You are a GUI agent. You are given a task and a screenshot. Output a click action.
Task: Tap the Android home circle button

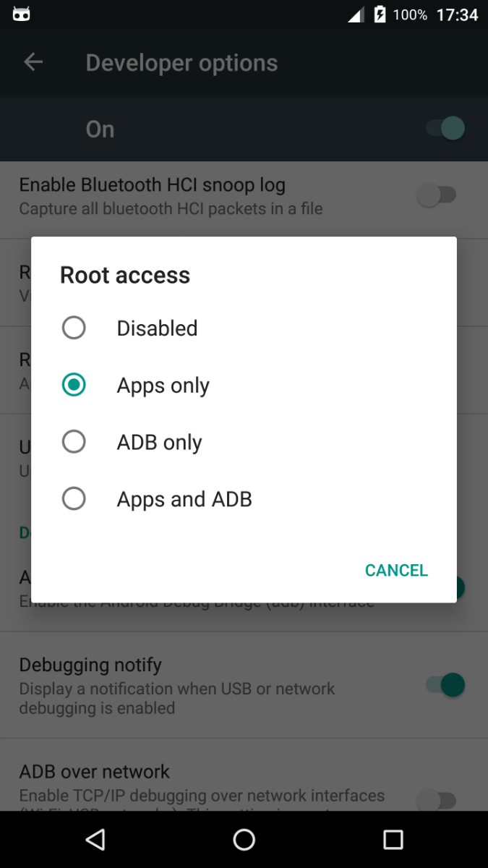(x=244, y=839)
